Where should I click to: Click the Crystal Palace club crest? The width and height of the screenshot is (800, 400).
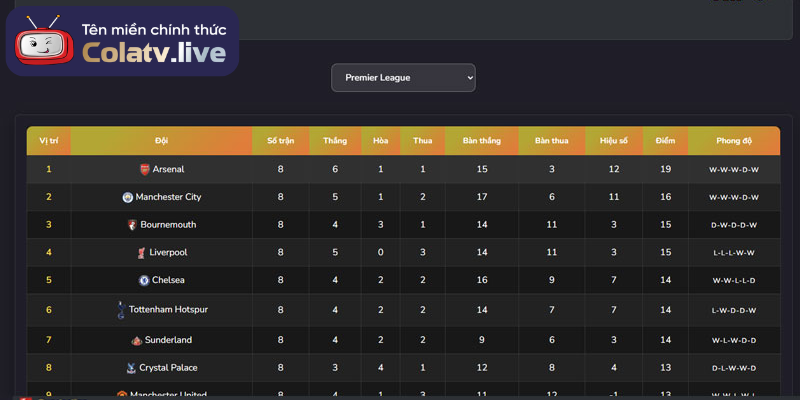pyautogui.click(x=131, y=368)
